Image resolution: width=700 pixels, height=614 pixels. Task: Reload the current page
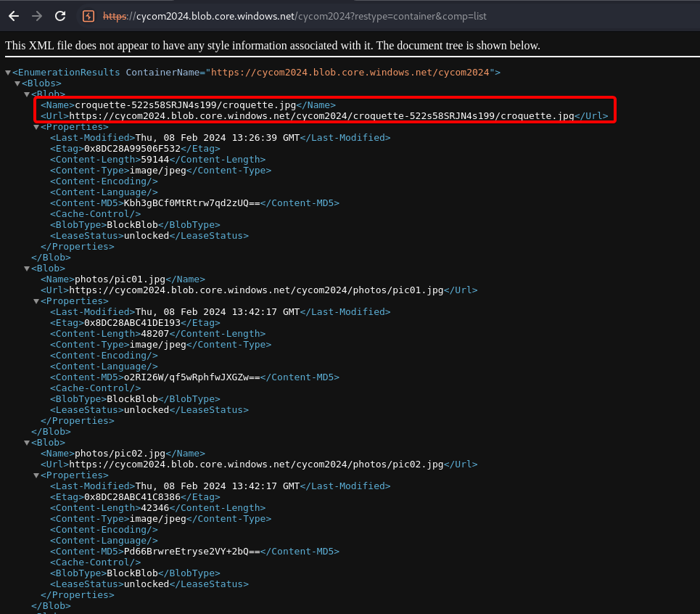[x=60, y=15]
